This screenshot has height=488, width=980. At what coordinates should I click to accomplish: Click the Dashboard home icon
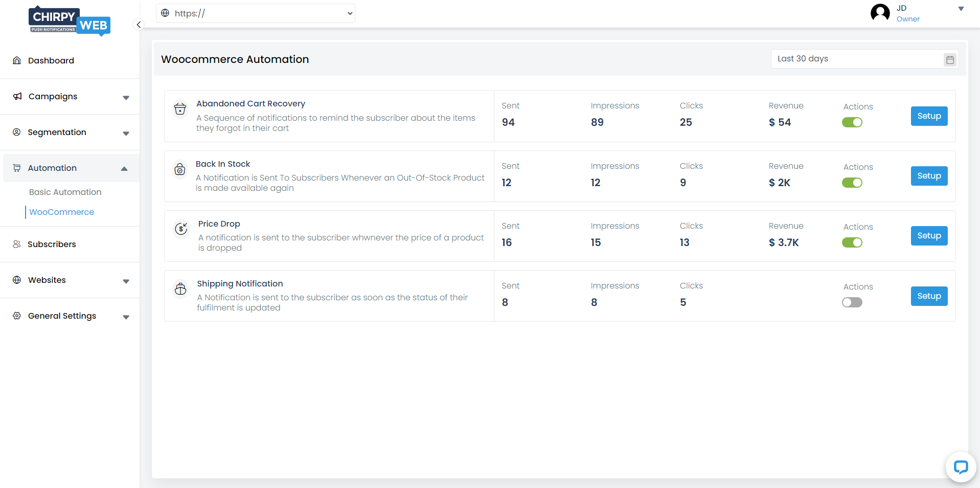[17, 60]
